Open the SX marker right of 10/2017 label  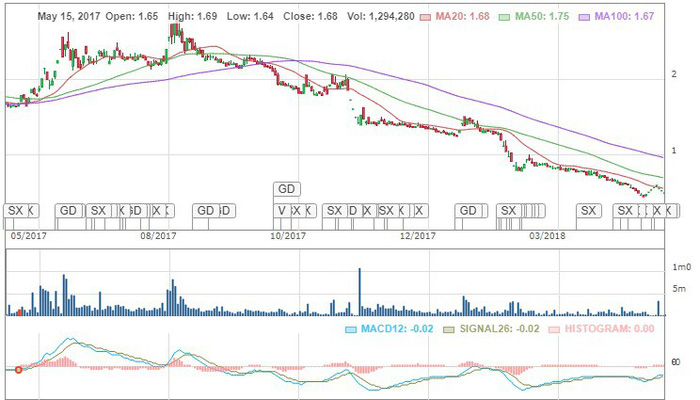click(x=334, y=211)
